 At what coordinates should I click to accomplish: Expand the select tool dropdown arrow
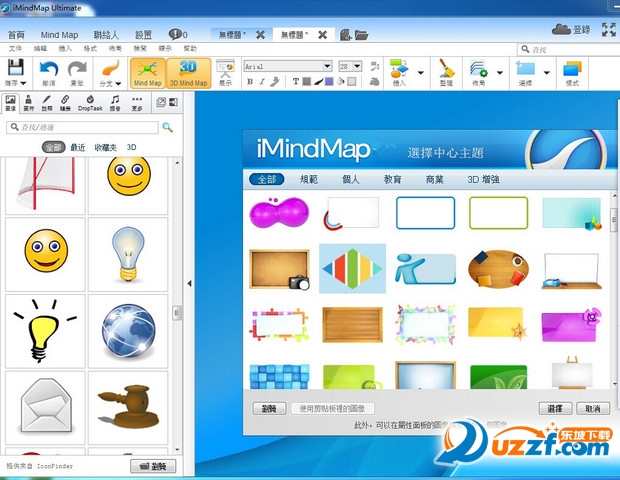click(547, 73)
